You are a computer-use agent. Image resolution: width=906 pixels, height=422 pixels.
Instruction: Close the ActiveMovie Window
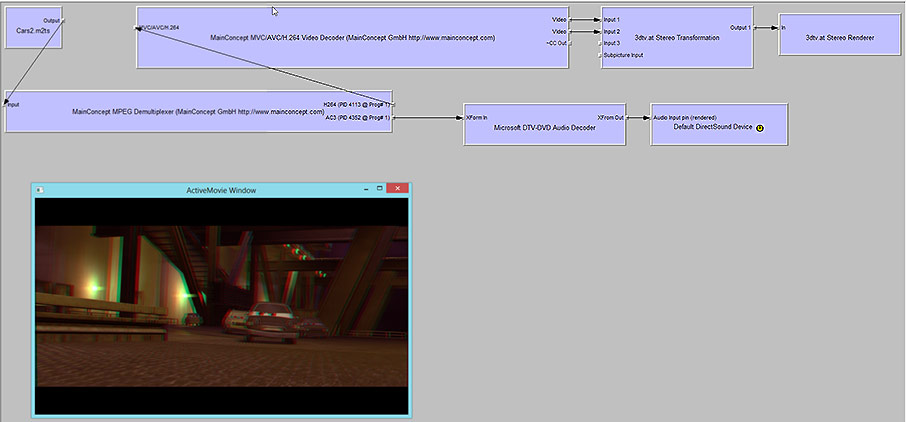[x=398, y=188]
